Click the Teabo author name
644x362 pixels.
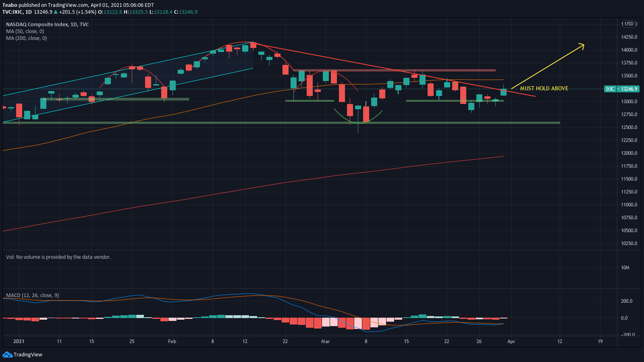[10, 5]
